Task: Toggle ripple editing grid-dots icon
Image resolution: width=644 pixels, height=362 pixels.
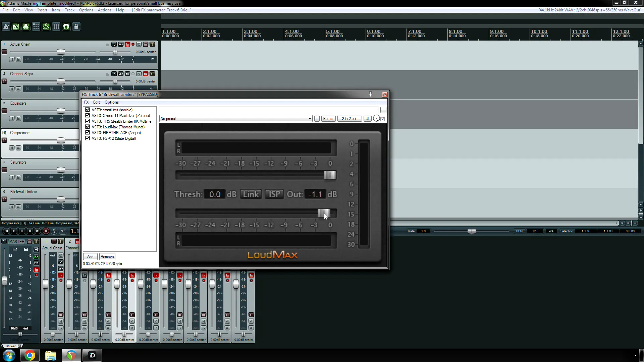Action: tap(36, 26)
